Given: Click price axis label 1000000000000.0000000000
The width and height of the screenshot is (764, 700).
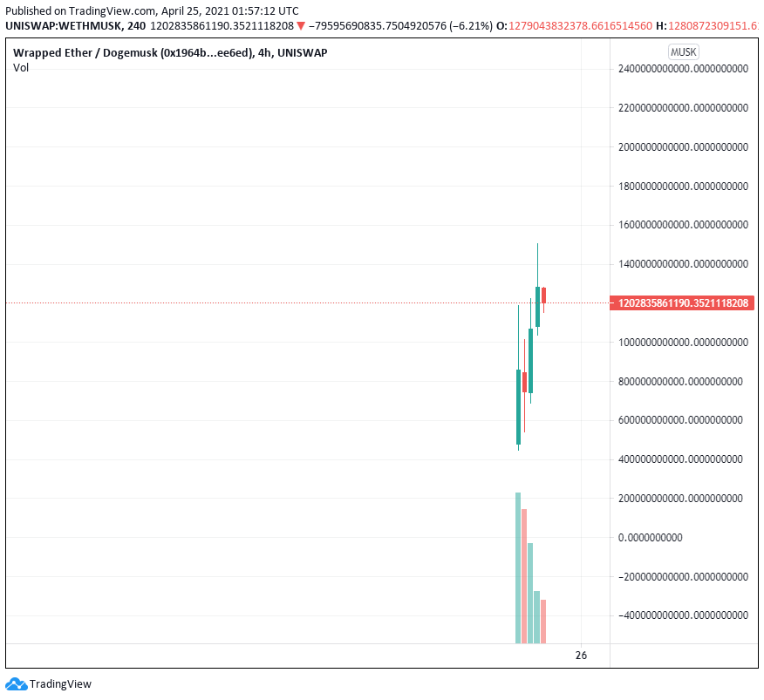Looking at the screenshot, I should click(x=683, y=343).
